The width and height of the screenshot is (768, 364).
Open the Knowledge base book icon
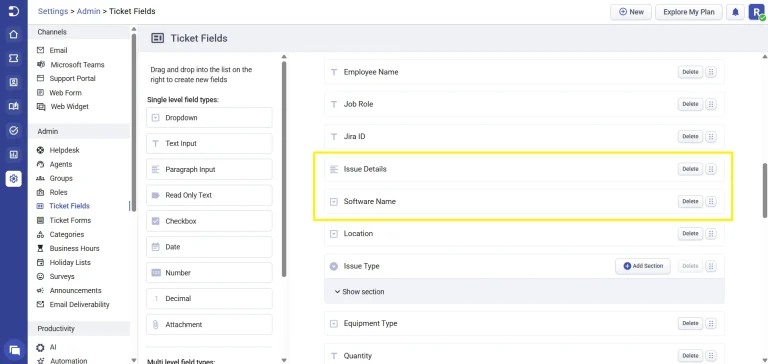click(14, 106)
